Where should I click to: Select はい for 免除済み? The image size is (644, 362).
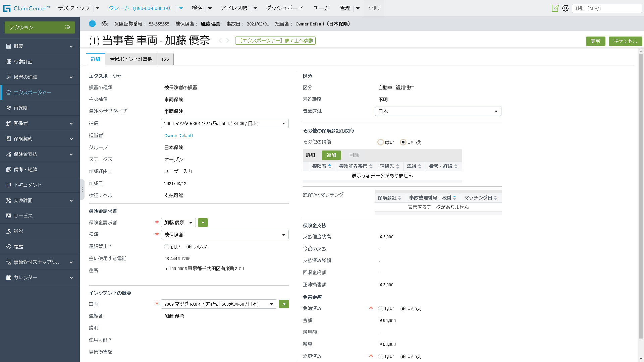[x=380, y=309]
